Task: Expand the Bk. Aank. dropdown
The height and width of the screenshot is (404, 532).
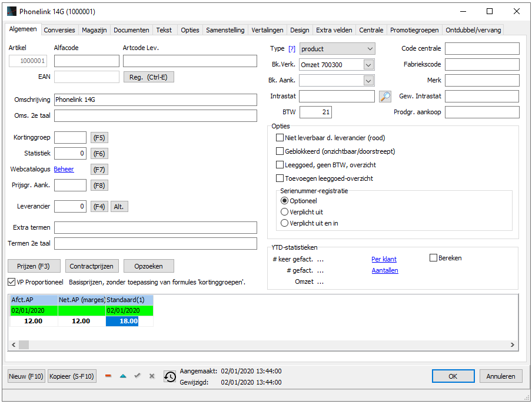Action: point(369,81)
